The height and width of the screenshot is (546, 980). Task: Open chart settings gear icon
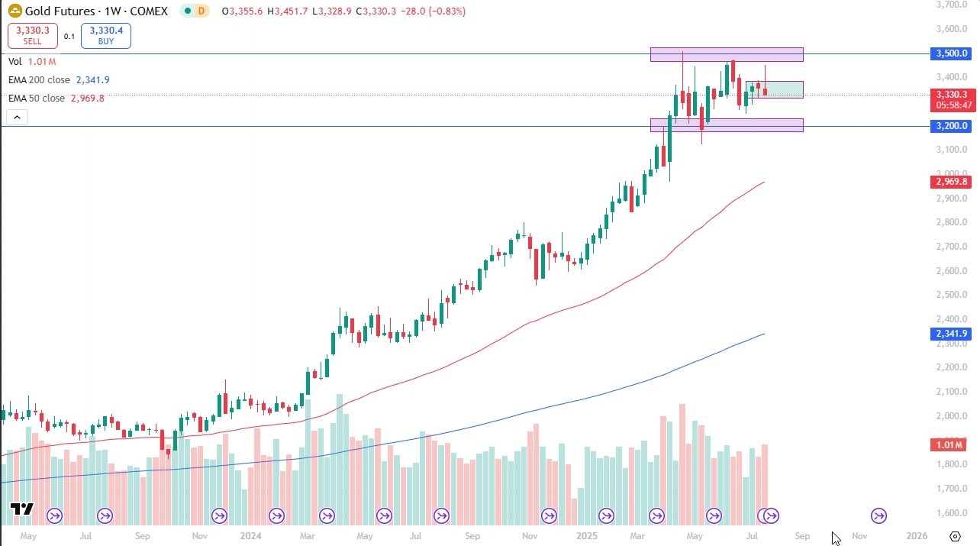(x=954, y=537)
